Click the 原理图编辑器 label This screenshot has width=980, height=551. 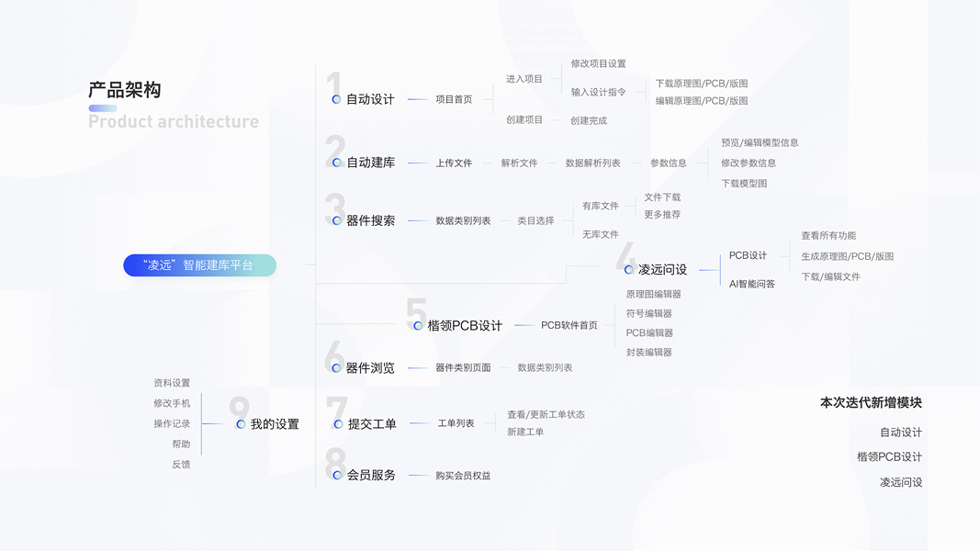(653, 294)
